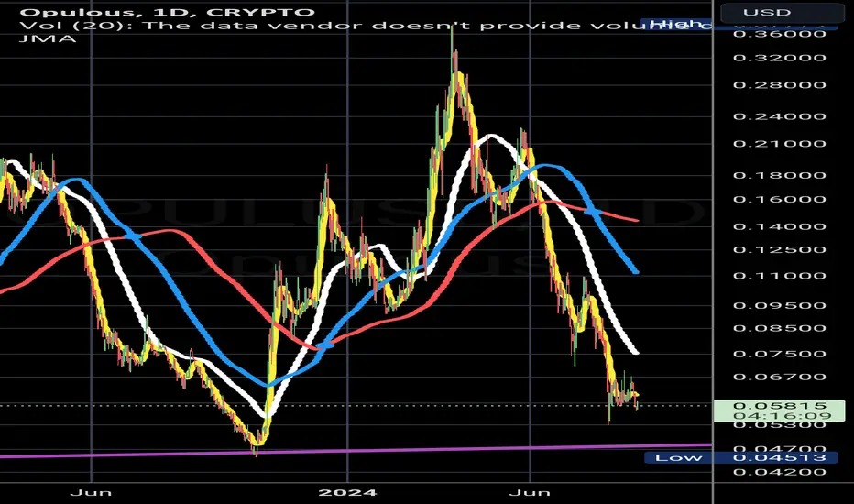Click the 0.12500 price scale value

tap(780, 250)
